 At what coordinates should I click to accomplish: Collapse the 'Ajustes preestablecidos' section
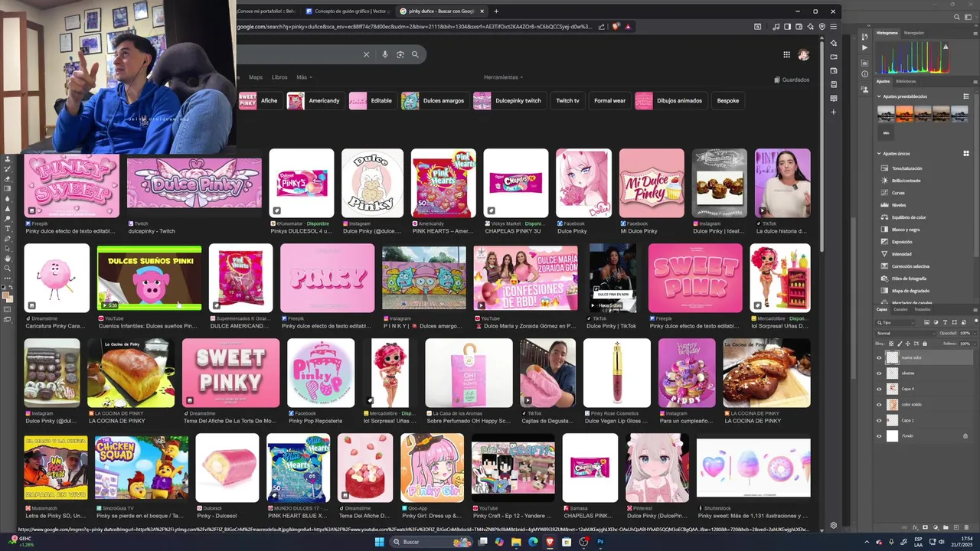[x=879, y=96]
